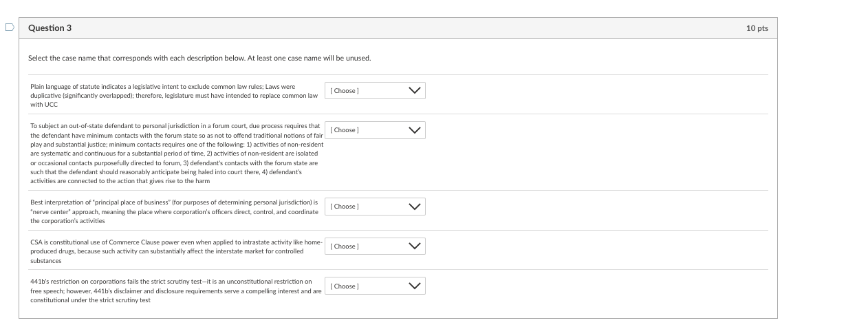Click the chevron arrow beside the CSA description
Screen dimensions: 868x336
(x=414, y=246)
